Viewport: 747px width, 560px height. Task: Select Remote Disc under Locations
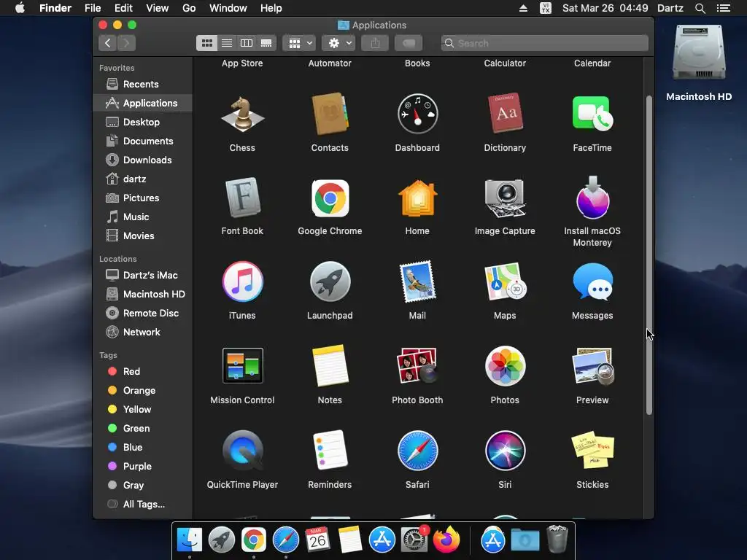[x=143, y=314]
